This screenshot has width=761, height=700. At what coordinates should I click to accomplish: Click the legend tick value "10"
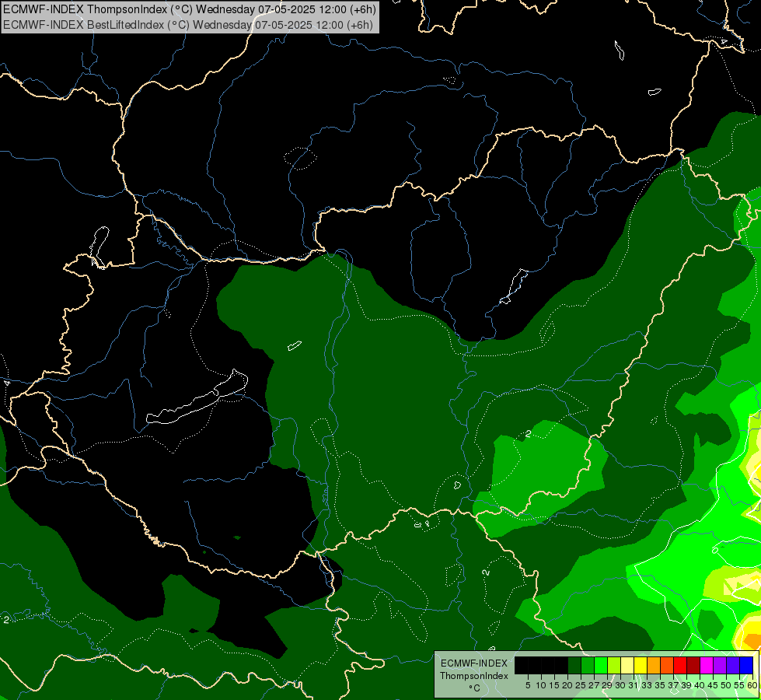click(x=541, y=685)
